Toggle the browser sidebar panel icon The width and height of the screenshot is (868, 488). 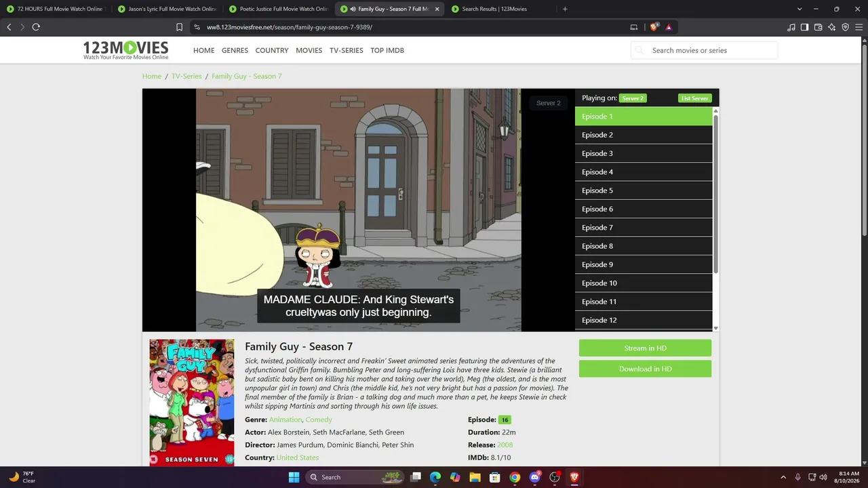coord(804,27)
